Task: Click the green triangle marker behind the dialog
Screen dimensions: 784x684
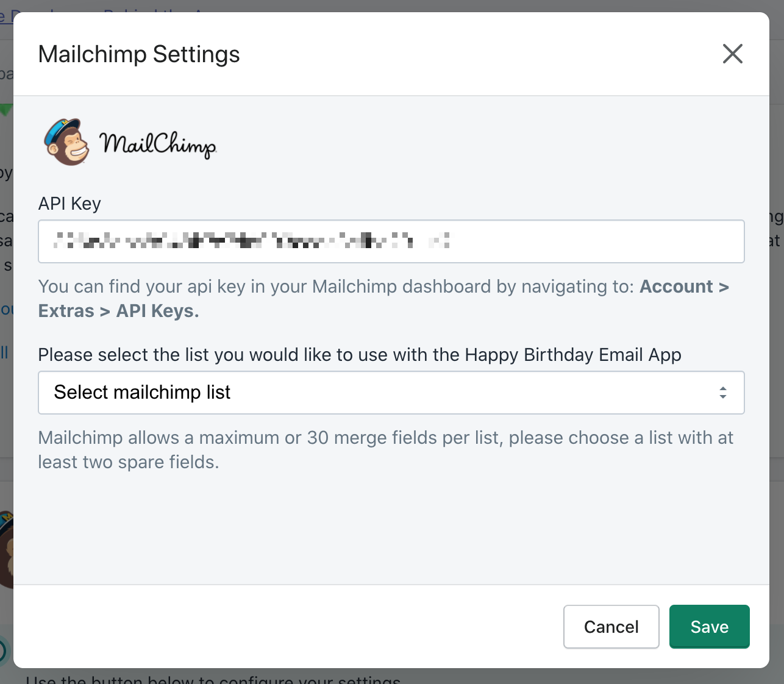Action: [6, 110]
